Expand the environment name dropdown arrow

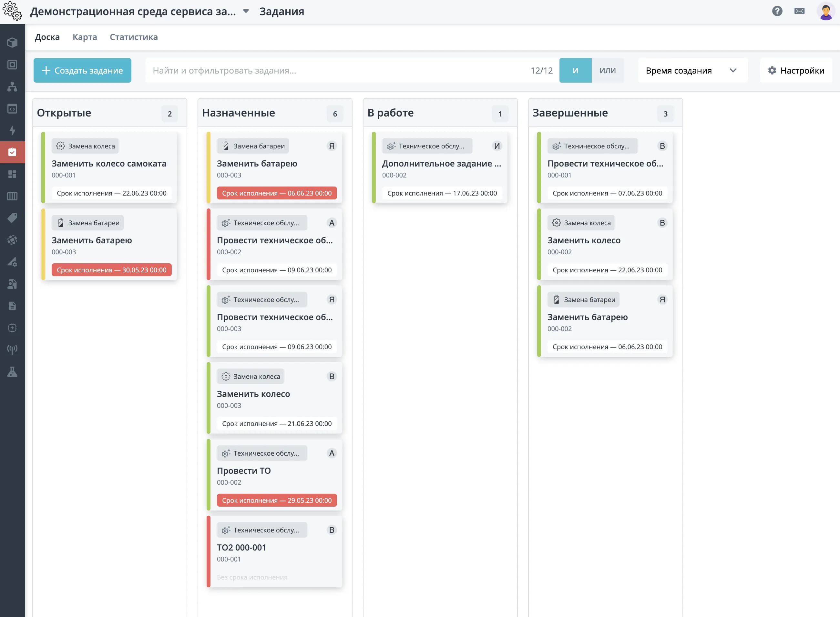coord(246,11)
